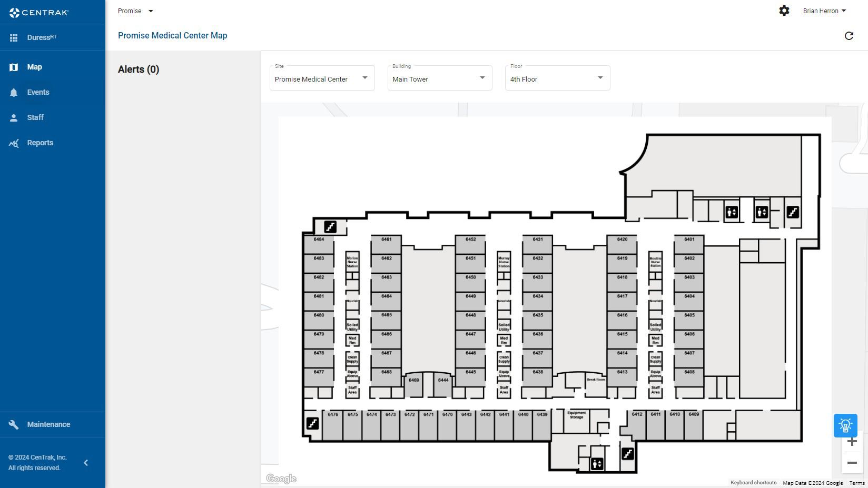The height and width of the screenshot is (488, 868).
Task: Select room 6408 on the map
Action: (x=689, y=377)
